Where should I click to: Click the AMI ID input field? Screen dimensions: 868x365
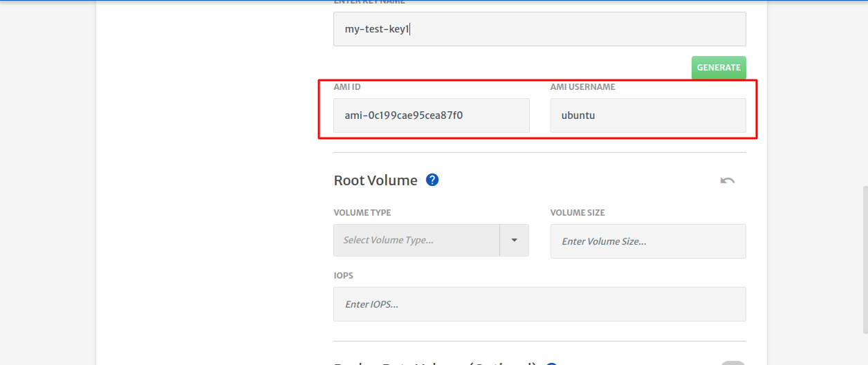pos(432,115)
